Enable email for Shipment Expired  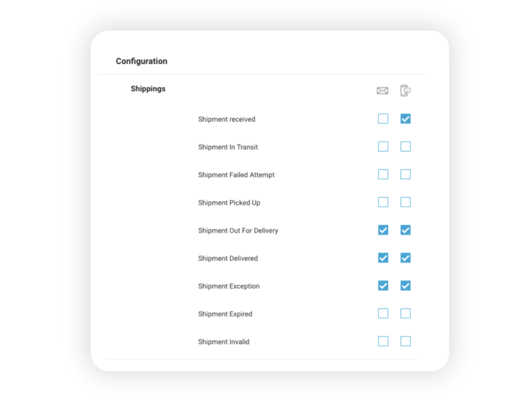[x=383, y=313]
